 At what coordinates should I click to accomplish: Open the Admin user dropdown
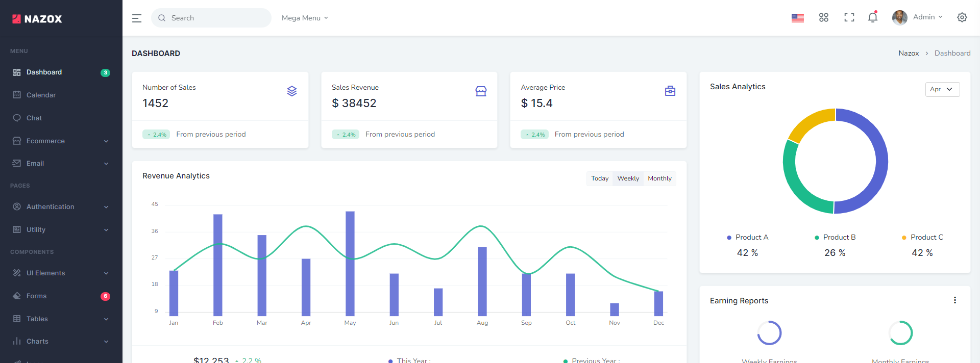[x=918, y=17]
